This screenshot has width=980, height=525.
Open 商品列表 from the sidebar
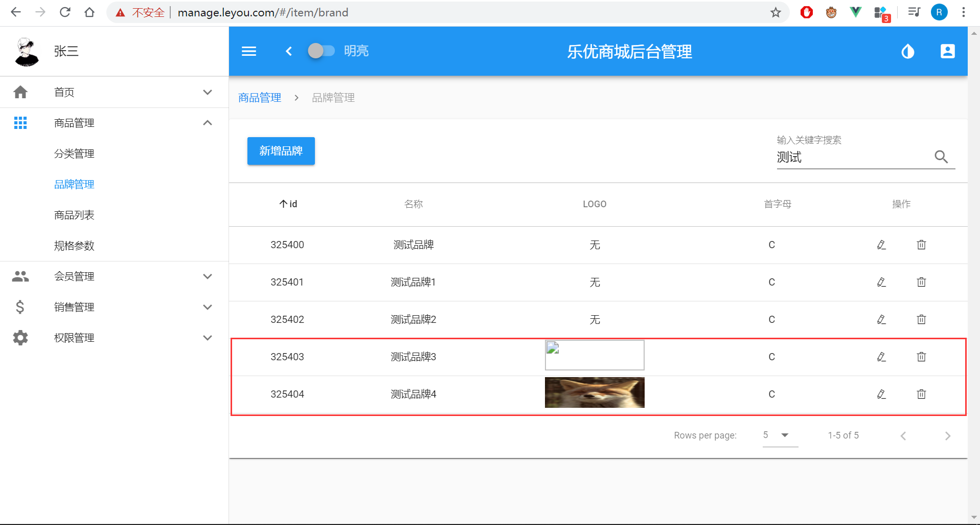74,215
